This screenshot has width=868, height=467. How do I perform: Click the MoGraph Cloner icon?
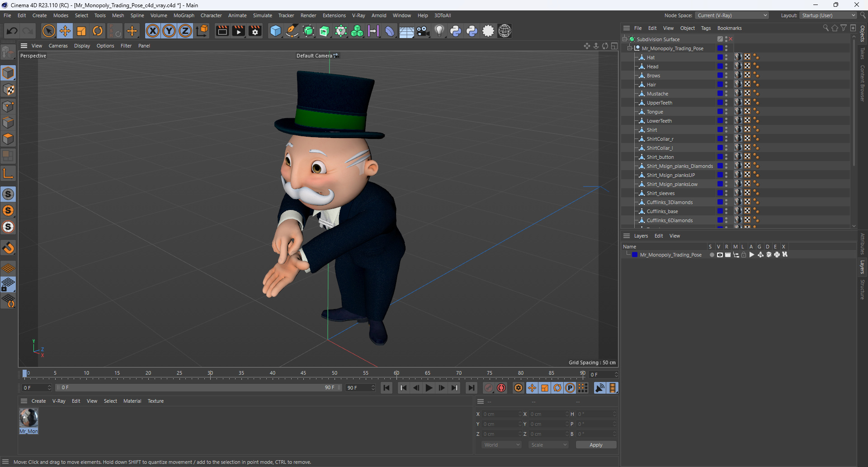[357, 31]
